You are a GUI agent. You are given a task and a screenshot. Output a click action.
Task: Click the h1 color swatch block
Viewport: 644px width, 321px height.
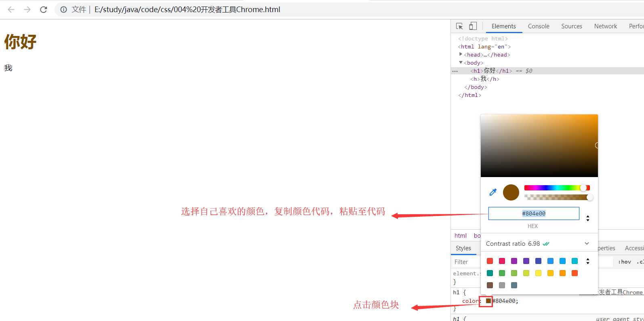click(x=488, y=301)
